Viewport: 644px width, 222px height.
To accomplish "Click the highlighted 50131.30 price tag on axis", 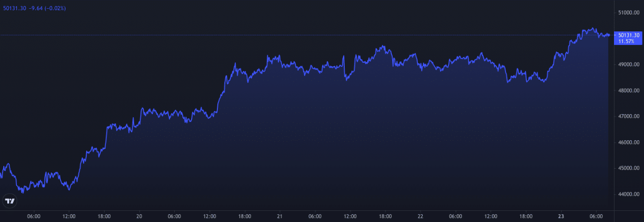I will click(628, 35).
